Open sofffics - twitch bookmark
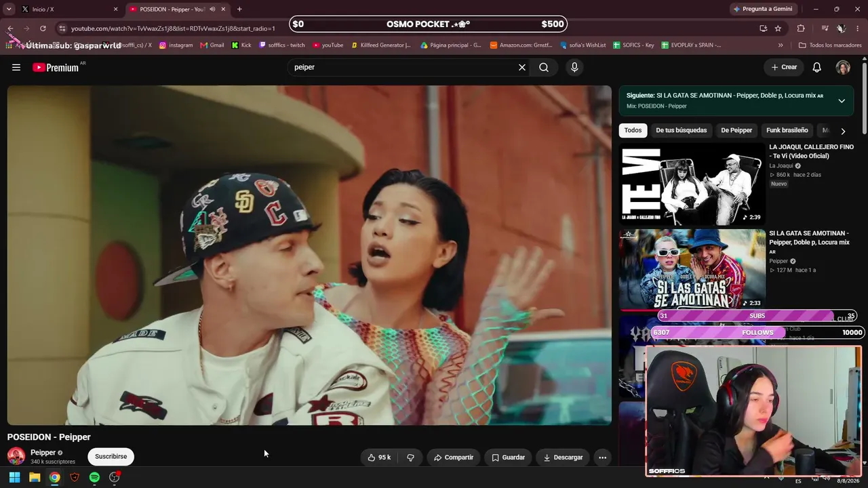The image size is (868, 488). click(282, 45)
